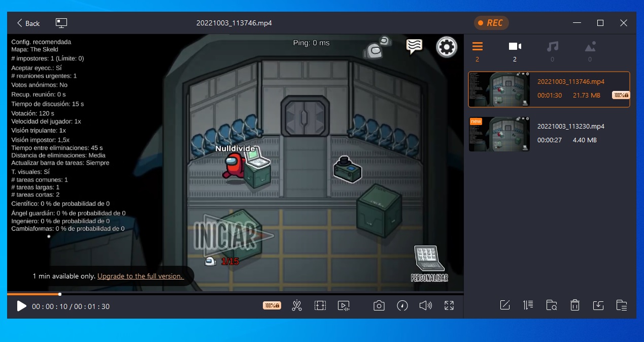The width and height of the screenshot is (644, 342).
Task: Open the frame crop tool icon
Action: point(320,305)
